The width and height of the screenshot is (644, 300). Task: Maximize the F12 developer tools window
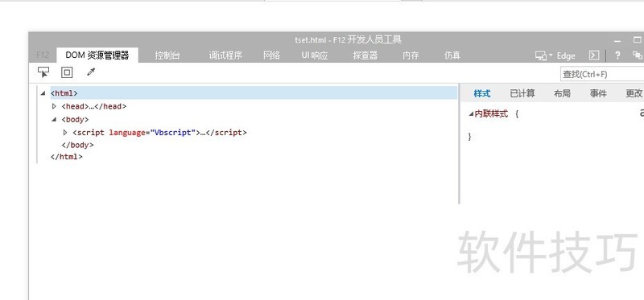click(x=637, y=39)
